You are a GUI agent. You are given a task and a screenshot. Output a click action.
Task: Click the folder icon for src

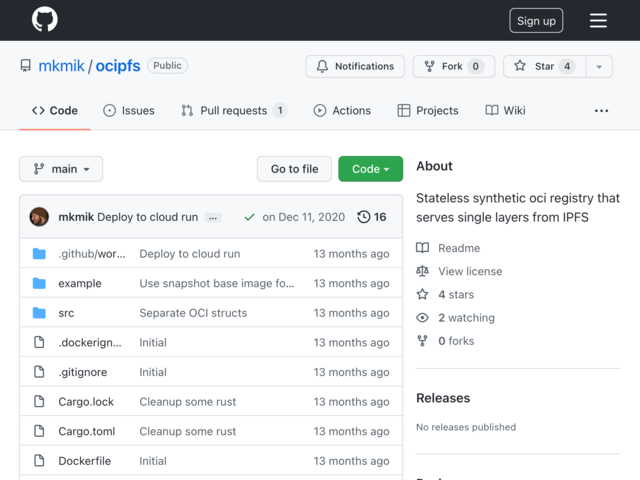39,313
